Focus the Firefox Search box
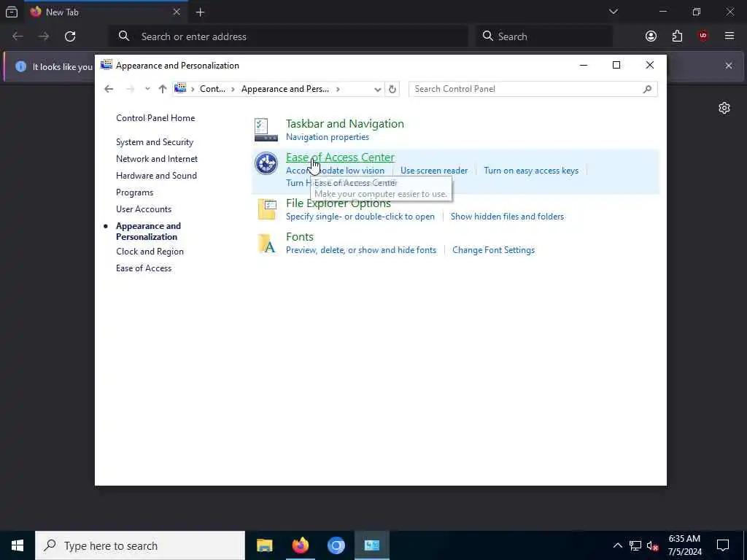This screenshot has width=747, height=560. (x=544, y=36)
